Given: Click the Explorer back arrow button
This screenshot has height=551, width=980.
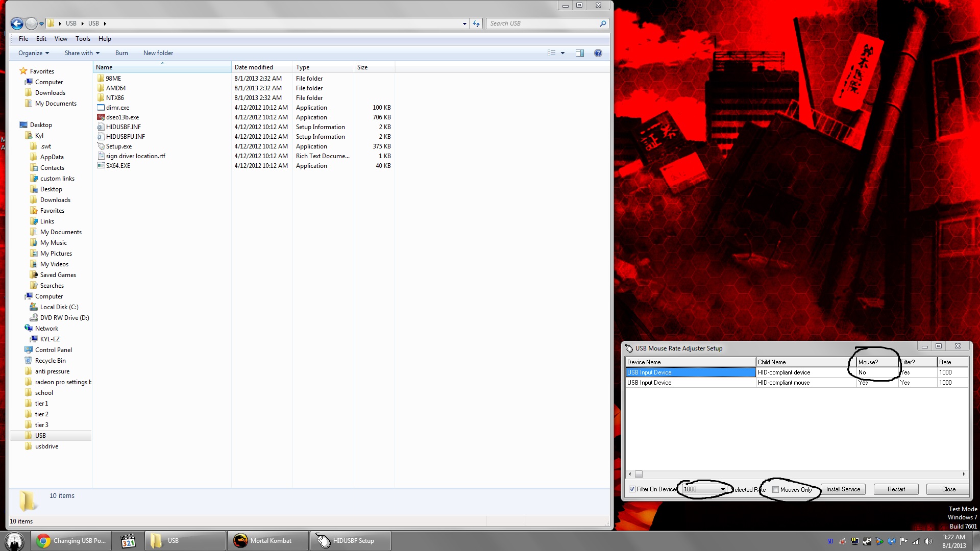Looking at the screenshot, I should click(17, 23).
